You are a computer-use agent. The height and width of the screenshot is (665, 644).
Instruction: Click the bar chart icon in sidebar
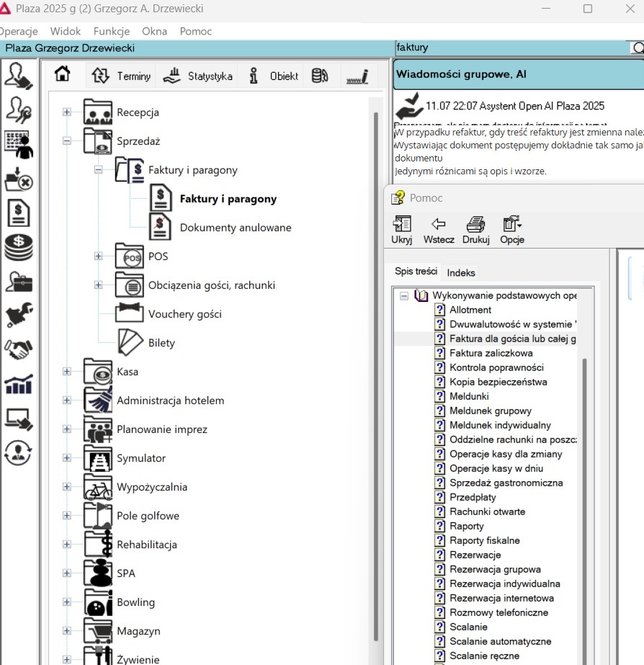click(x=18, y=384)
